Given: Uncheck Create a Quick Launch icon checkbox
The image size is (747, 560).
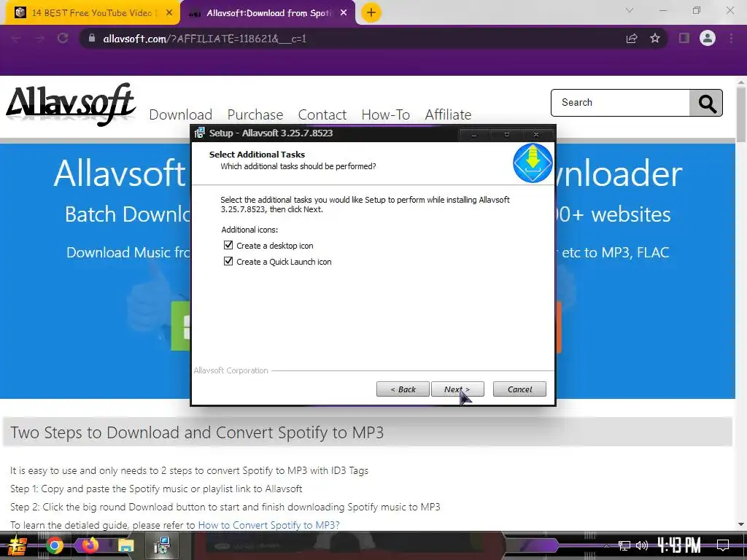Looking at the screenshot, I should pos(228,262).
